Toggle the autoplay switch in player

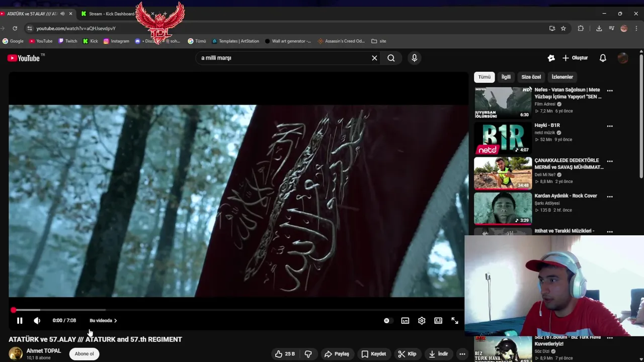386,320
